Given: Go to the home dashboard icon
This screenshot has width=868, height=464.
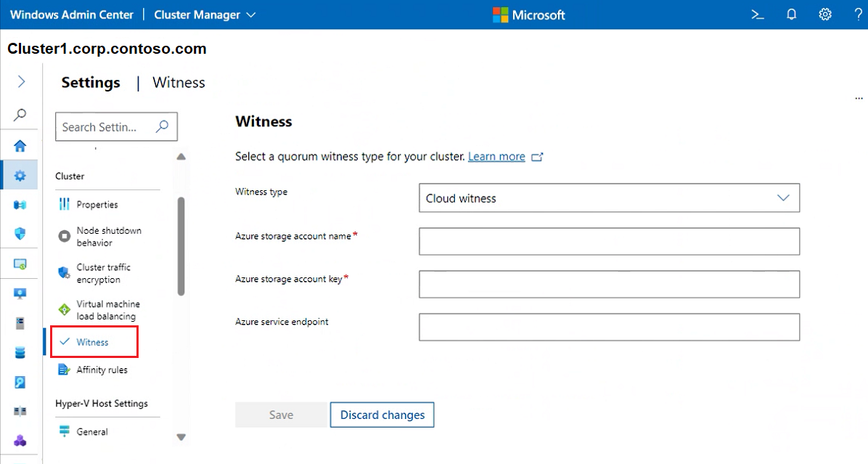Looking at the screenshot, I should tap(20, 146).
